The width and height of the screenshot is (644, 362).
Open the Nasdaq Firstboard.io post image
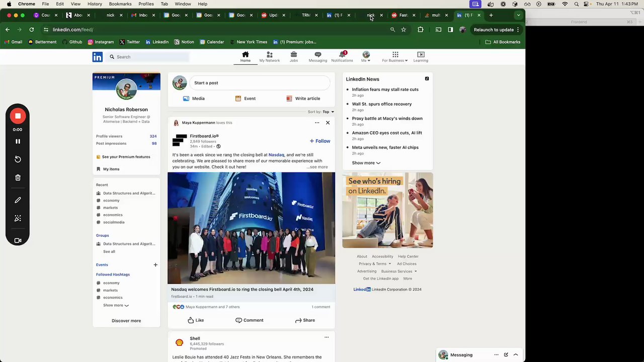tap(251, 228)
